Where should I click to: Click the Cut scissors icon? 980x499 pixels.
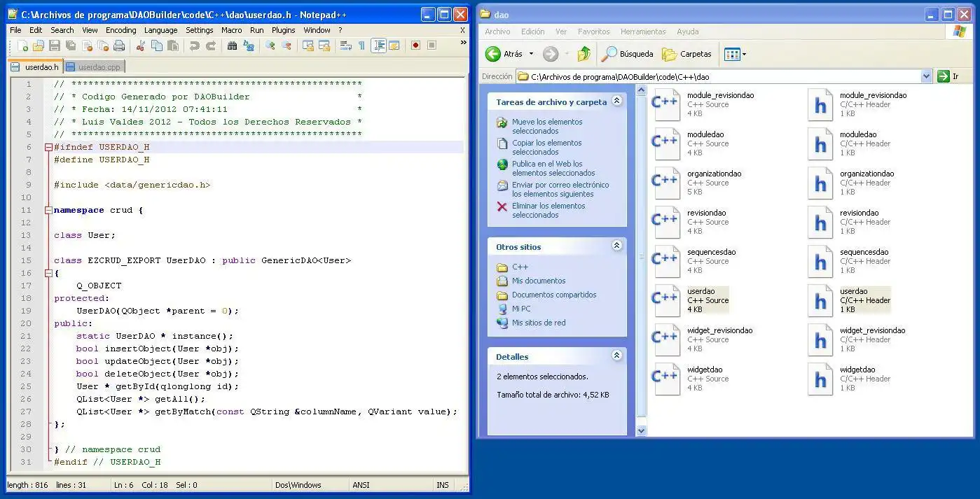coord(140,45)
